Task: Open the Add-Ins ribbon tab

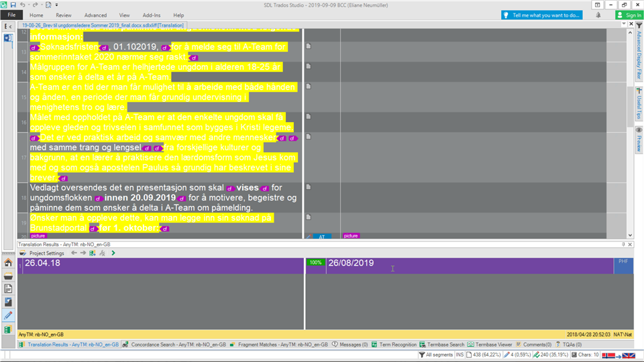Action: (x=152, y=15)
